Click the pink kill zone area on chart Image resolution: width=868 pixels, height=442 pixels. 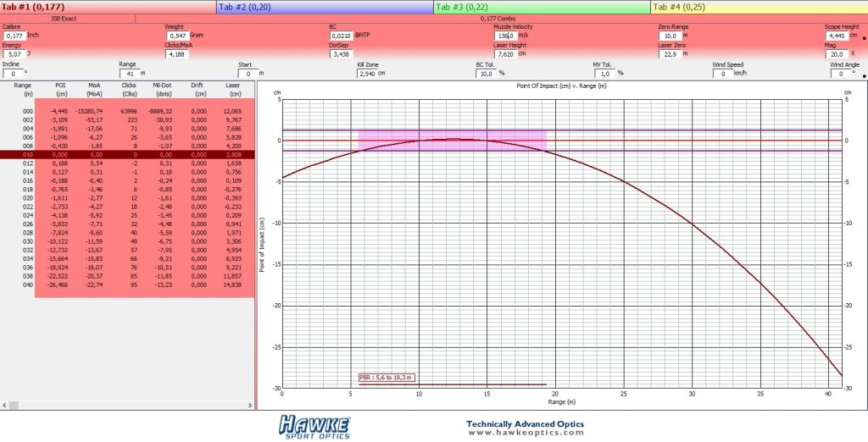453,140
